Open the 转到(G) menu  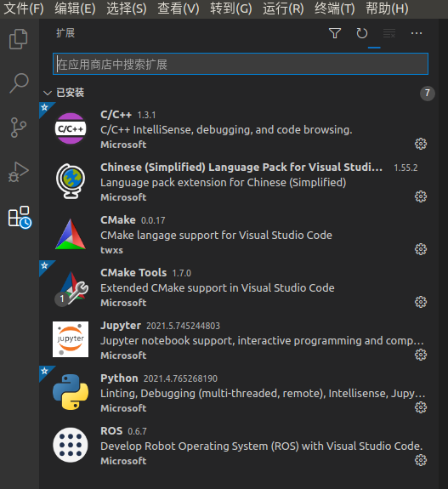[231, 9]
